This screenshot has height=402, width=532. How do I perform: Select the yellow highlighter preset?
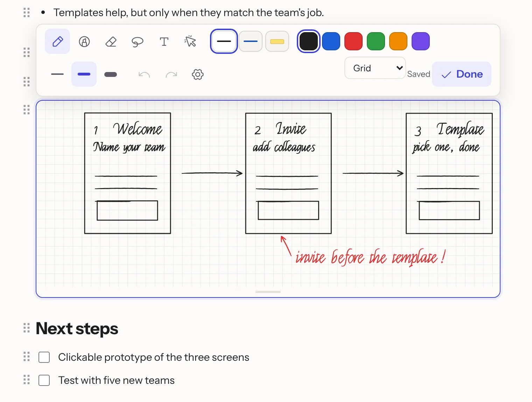pos(277,41)
